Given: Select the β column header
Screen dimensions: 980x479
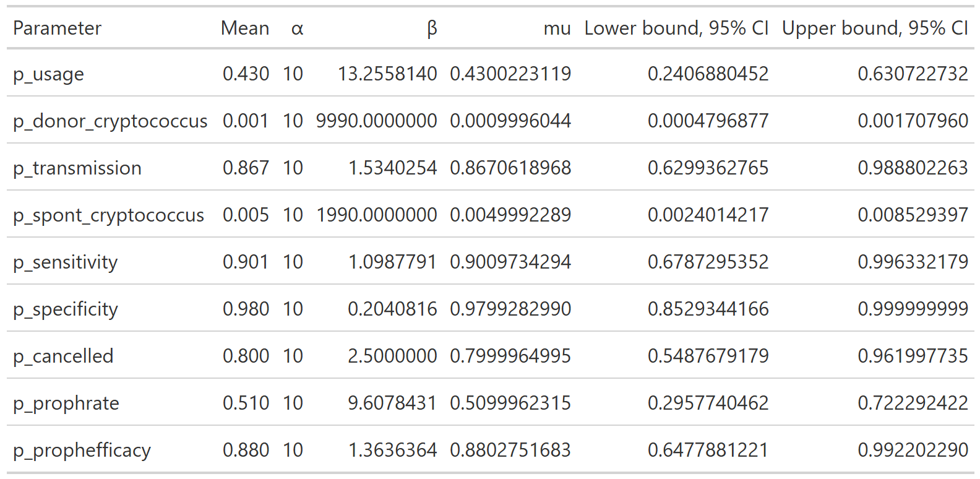Looking at the screenshot, I should click(x=432, y=28).
